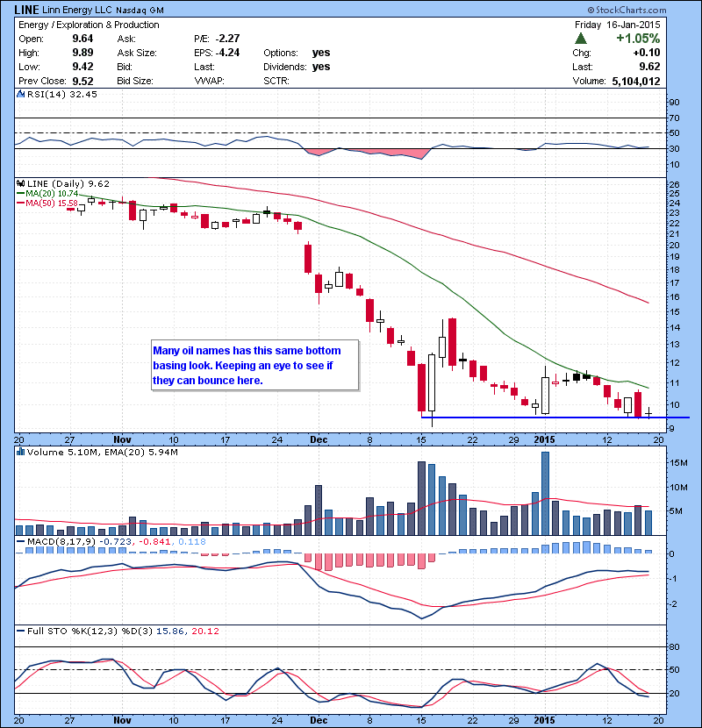Click the RSI indicator icon beside RSI(14)
Screen dimensions: 702x728
tap(20, 94)
